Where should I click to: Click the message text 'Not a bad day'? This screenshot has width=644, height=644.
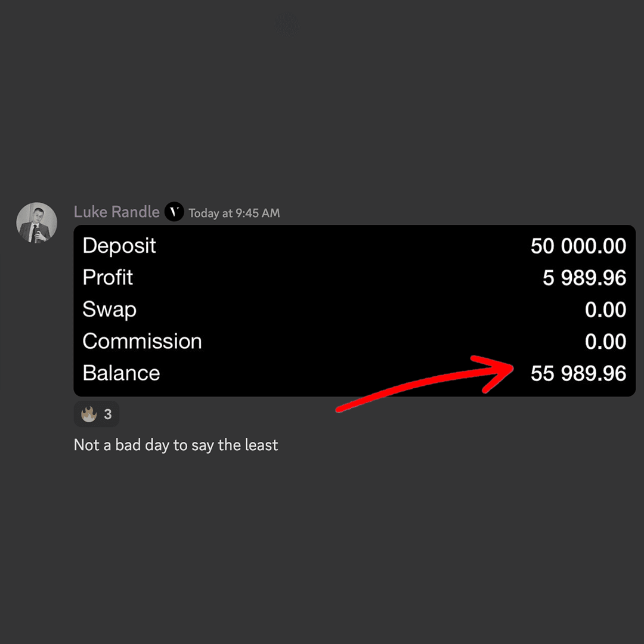pos(175,445)
